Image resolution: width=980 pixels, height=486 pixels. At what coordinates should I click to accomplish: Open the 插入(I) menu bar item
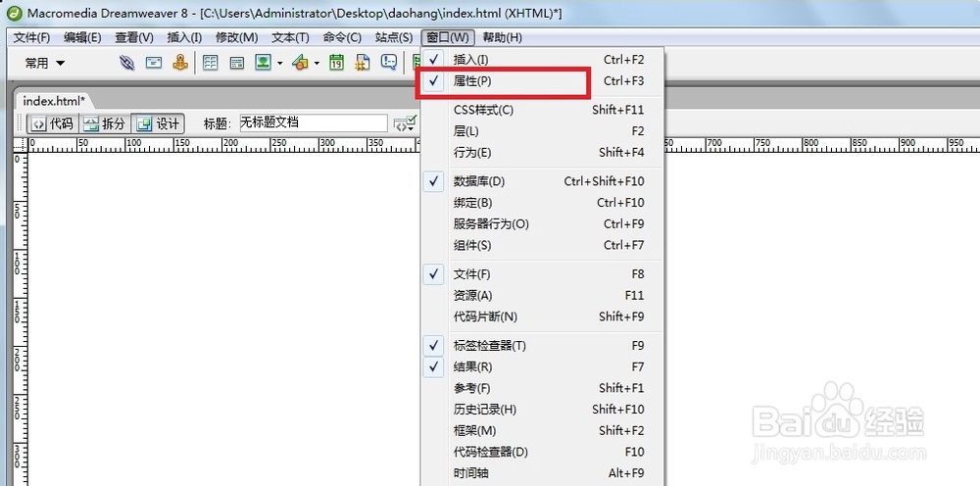(184, 37)
